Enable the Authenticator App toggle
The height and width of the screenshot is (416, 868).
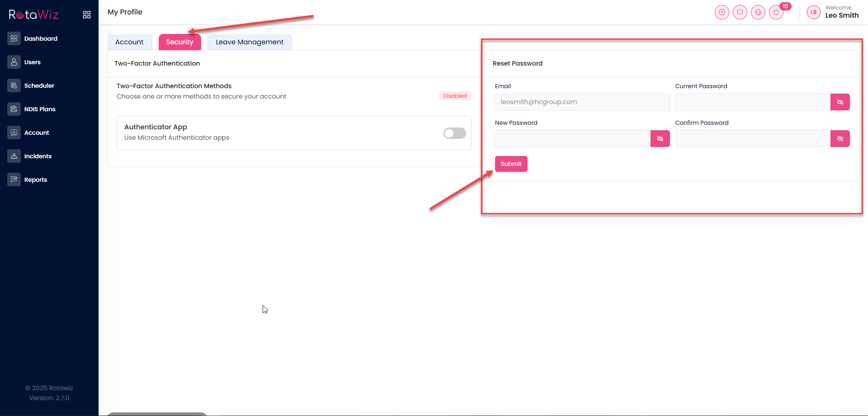coord(454,133)
